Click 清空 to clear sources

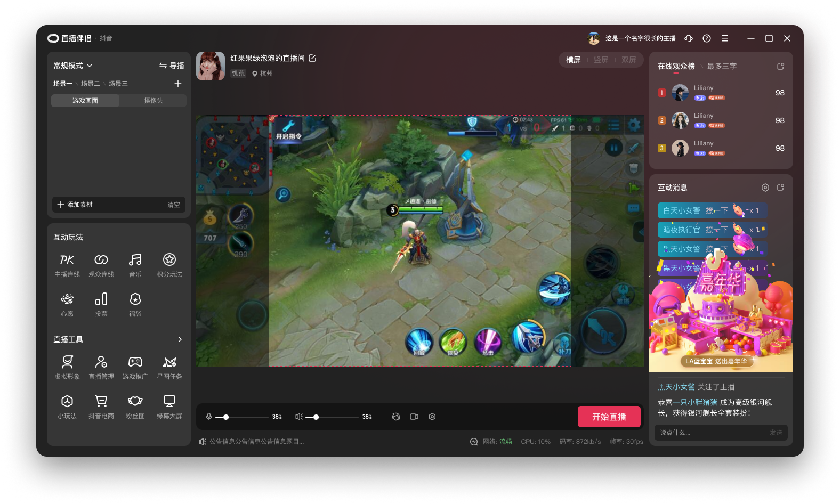pos(174,205)
